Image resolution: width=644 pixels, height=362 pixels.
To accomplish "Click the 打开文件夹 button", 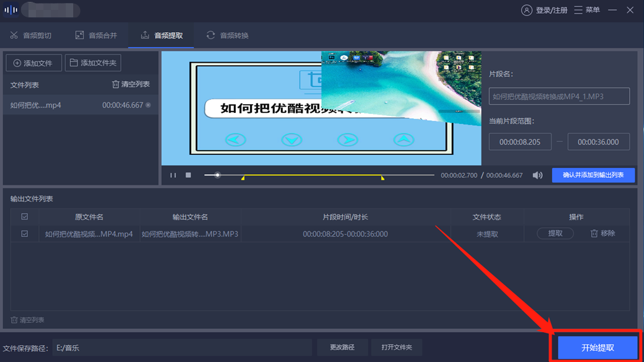I will [x=396, y=347].
